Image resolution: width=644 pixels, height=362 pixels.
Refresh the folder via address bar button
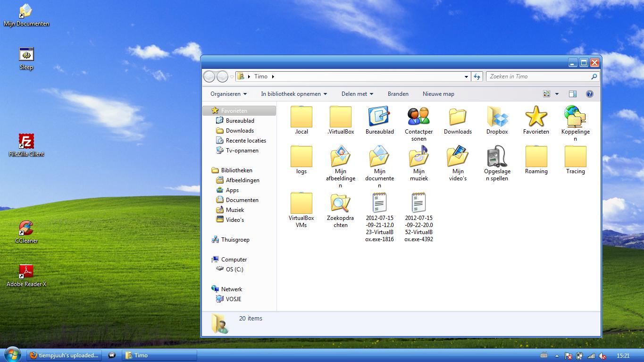pos(477,76)
